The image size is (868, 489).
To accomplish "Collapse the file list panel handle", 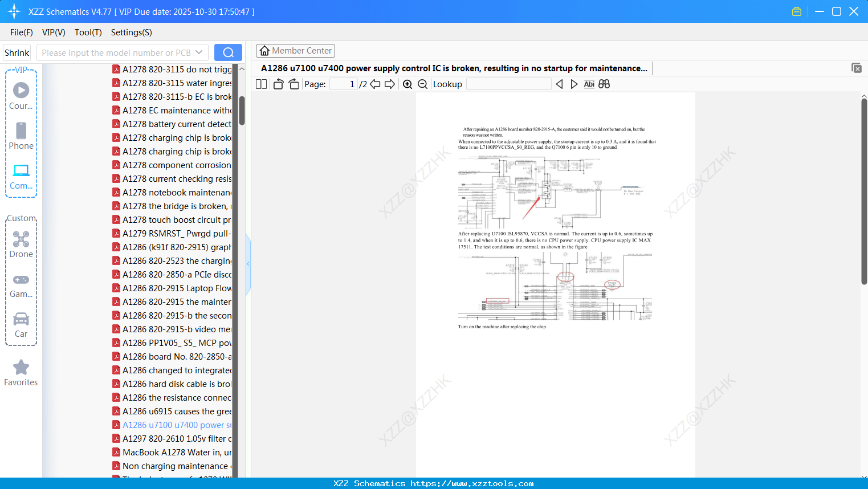I will [x=248, y=264].
